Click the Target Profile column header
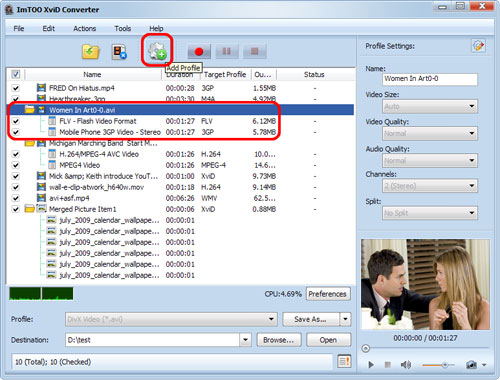Screen dimensions: 500x380 [225, 74]
